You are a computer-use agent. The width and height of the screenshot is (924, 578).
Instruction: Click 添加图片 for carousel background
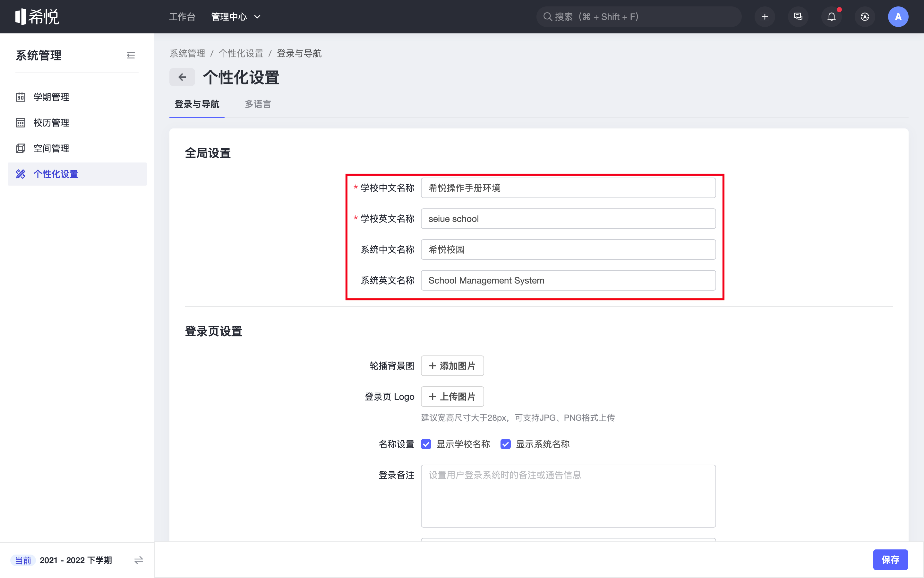point(452,366)
